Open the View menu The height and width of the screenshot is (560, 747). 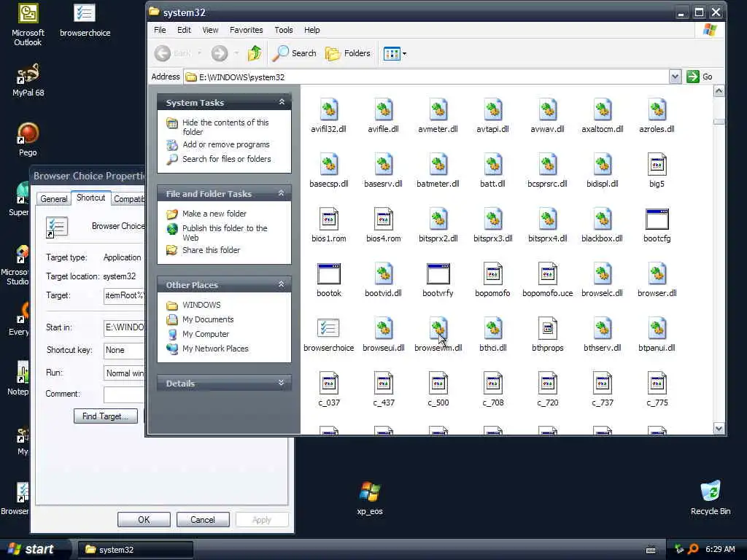pyautogui.click(x=210, y=30)
